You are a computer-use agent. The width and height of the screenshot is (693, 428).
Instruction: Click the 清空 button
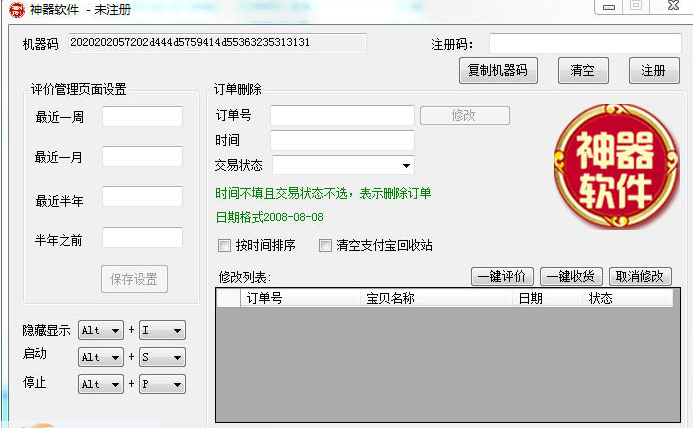[583, 70]
